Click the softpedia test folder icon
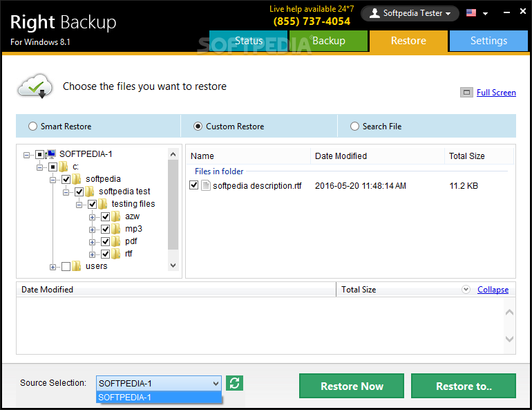The image size is (532, 410). pos(90,192)
